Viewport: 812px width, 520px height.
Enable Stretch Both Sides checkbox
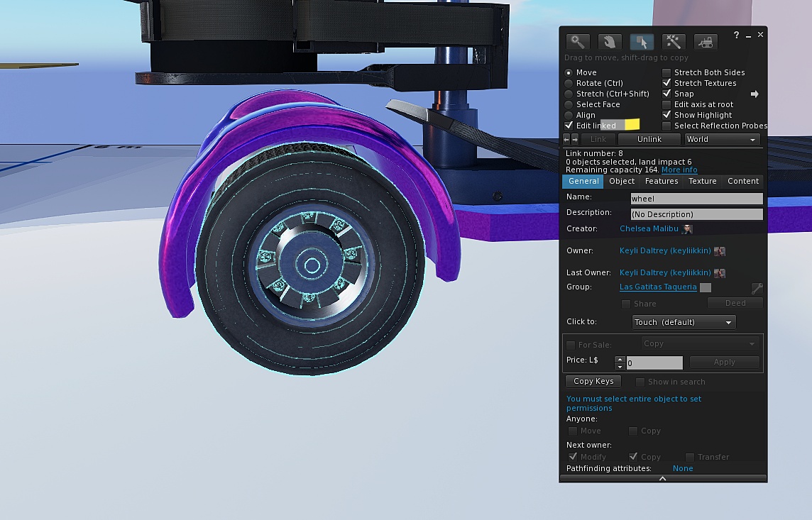[666, 72]
